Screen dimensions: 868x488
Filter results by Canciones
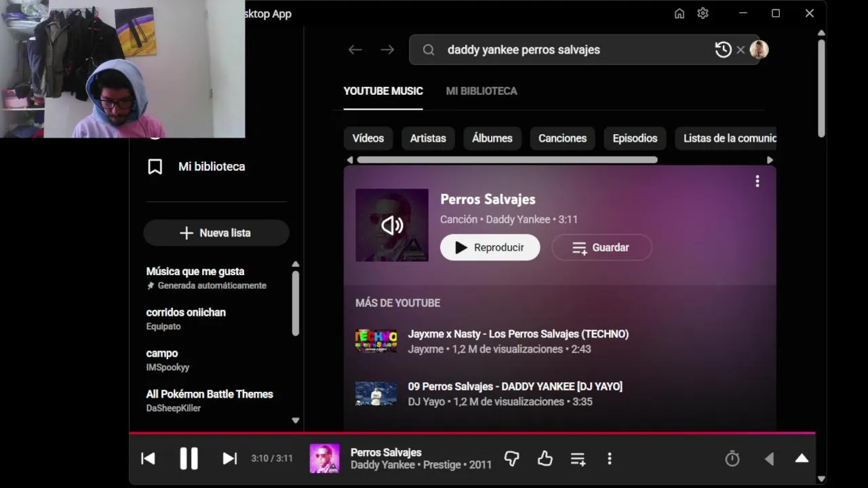563,138
